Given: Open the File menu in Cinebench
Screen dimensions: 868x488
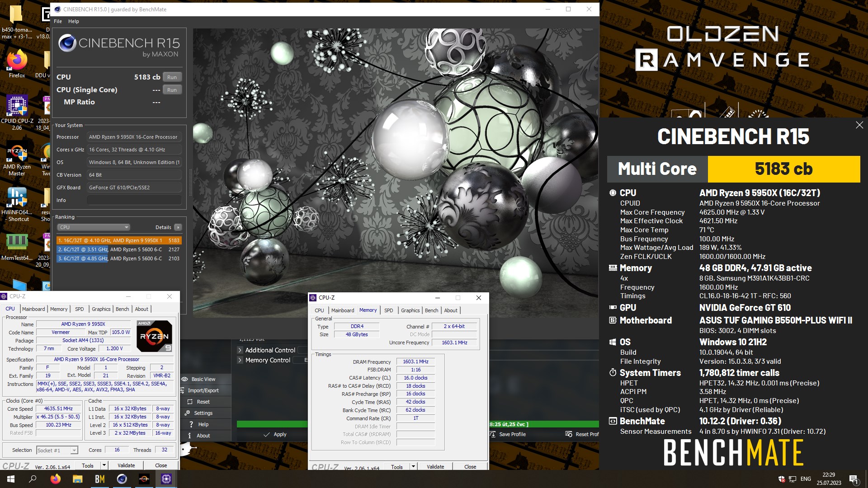Looking at the screenshot, I should click(x=58, y=21).
